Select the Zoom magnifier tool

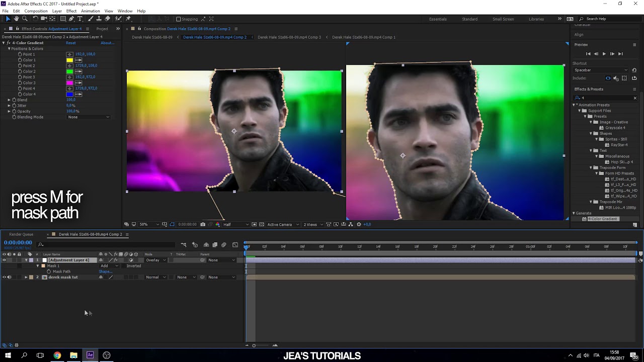[25, 19]
